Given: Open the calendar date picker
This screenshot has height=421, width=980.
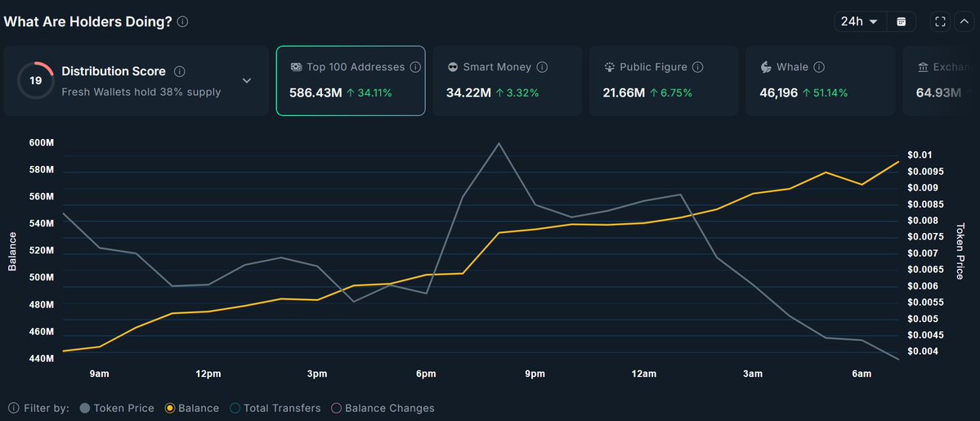Looking at the screenshot, I should click(x=901, y=21).
